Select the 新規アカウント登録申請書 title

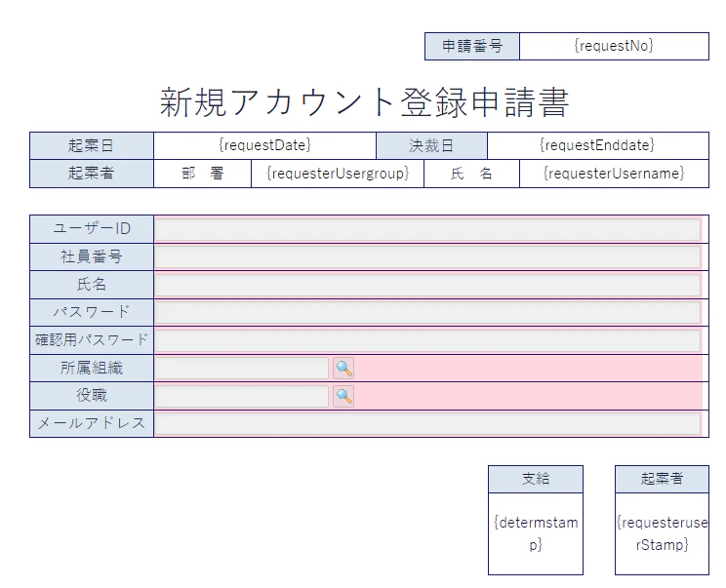[x=364, y=102]
